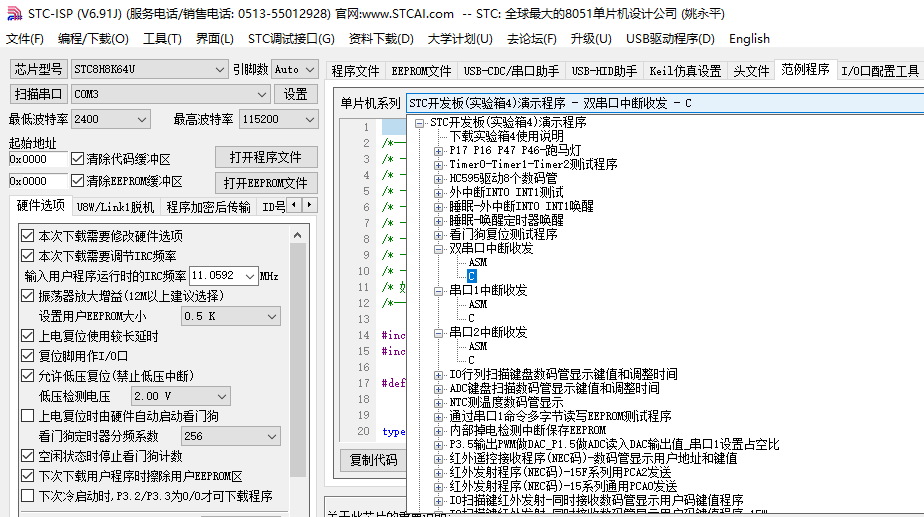Switch interface language via English menu

pos(749,39)
